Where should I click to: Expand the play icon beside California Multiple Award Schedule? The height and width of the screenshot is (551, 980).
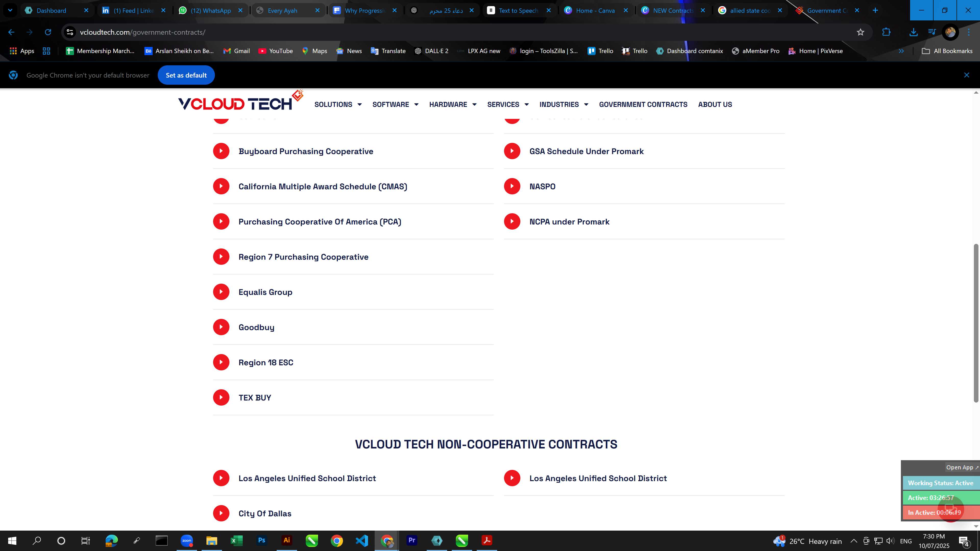(221, 186)
